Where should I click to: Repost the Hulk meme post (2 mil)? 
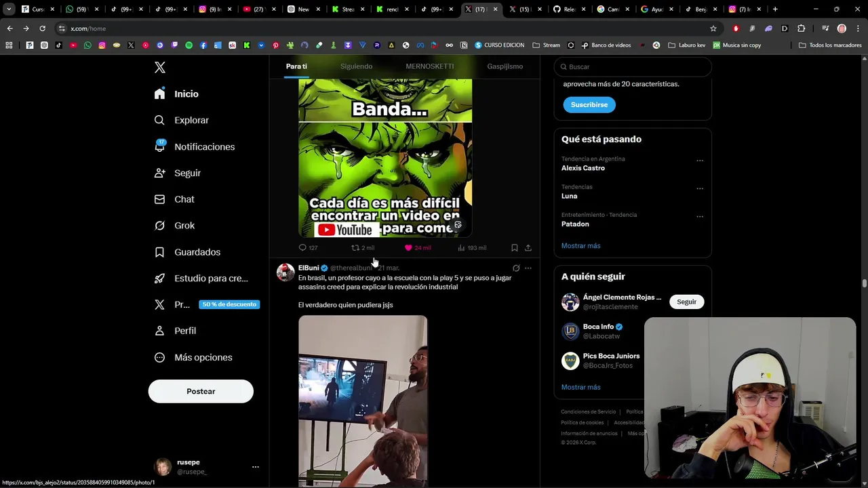pos(363,247)
